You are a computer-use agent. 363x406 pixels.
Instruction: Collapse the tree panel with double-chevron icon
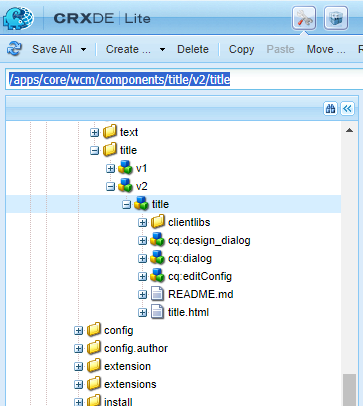click(x=347, y=109)
